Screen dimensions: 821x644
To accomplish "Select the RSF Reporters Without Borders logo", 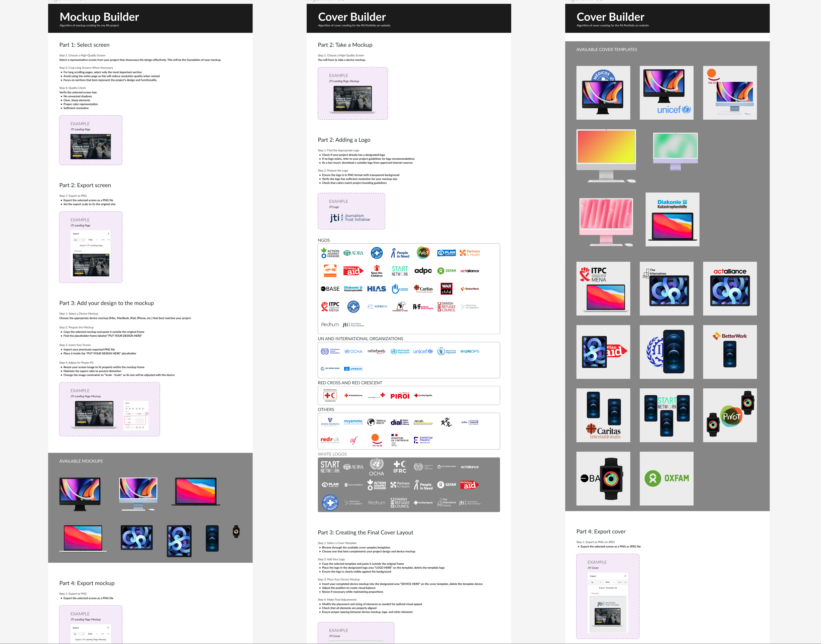I will [423, 307].
